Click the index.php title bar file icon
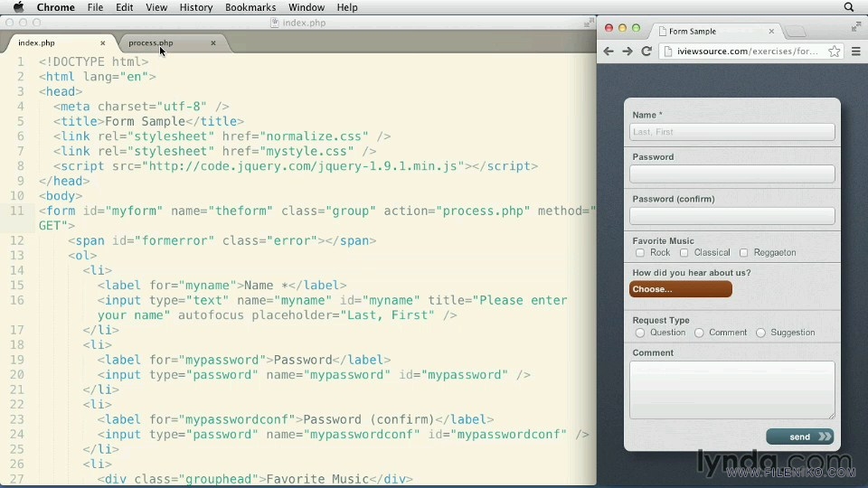Screen dimensions: 868x488 pos(275,23)
